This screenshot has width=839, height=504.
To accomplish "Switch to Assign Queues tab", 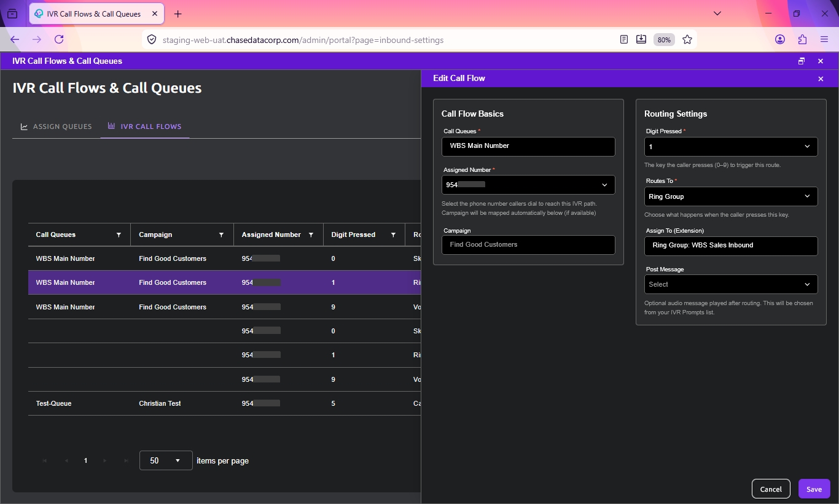I will coord(56,126).
